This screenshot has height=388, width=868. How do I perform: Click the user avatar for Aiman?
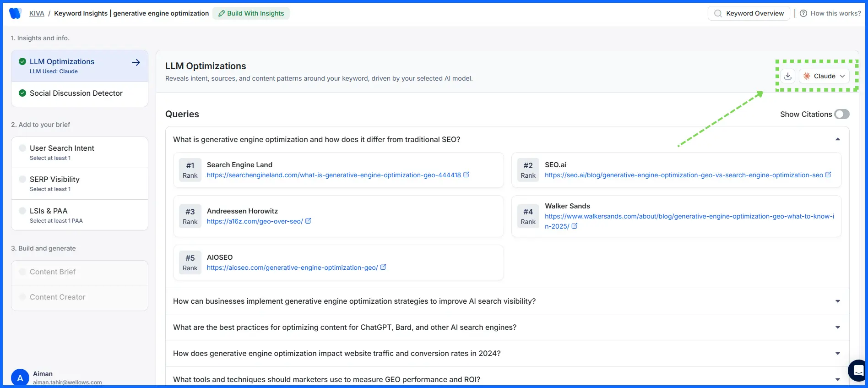click(20, 378)
